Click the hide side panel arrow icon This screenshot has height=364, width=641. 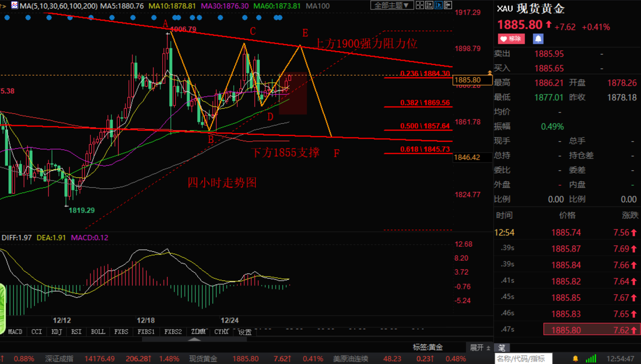[448, 5]
